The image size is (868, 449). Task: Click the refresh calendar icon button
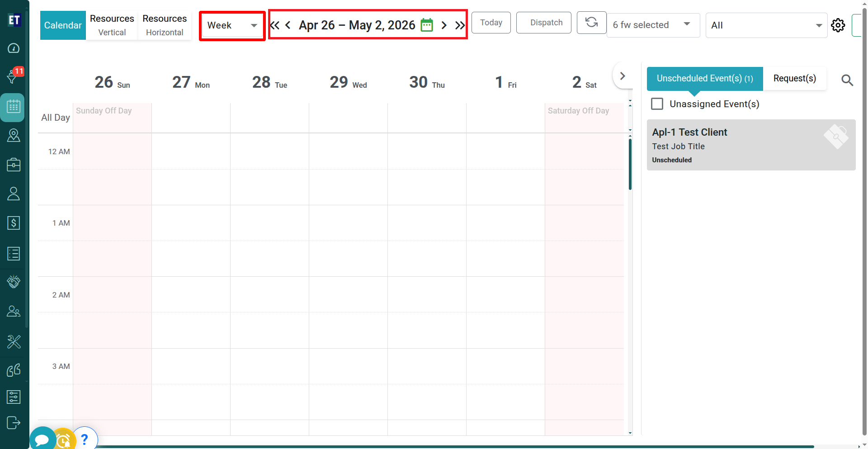click(591, 23)
